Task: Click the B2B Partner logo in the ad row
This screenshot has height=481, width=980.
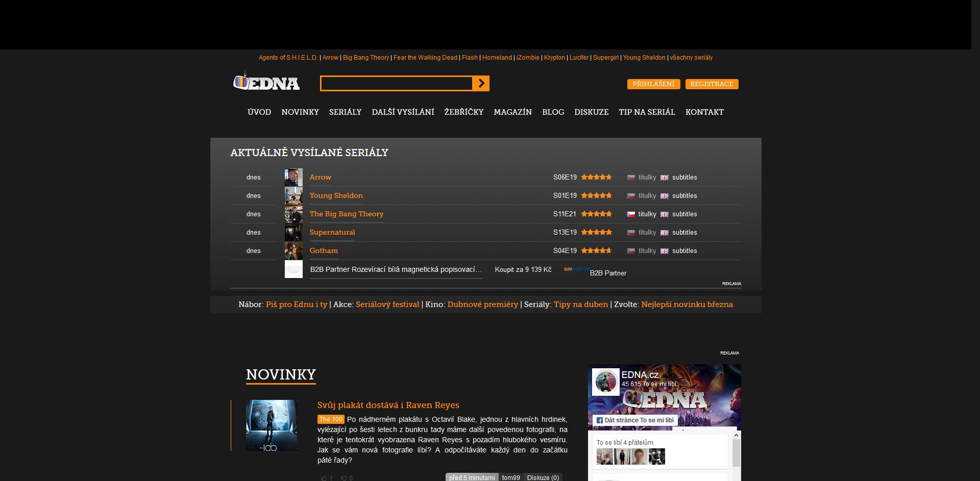Action: 576,269
